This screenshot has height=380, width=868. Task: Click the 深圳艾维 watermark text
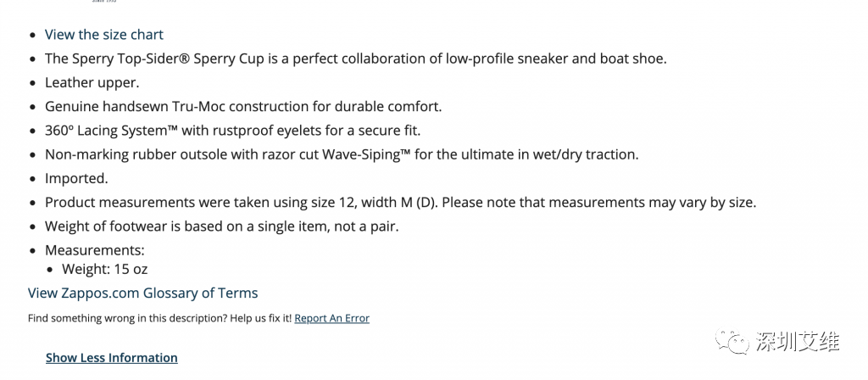pyautogui.click(x=797, y=342)
